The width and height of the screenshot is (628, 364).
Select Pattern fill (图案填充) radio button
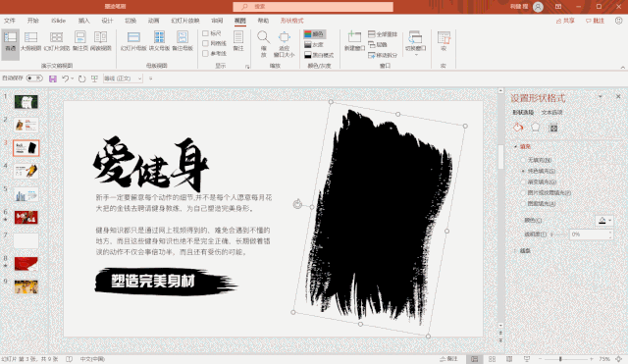(523, 203)
